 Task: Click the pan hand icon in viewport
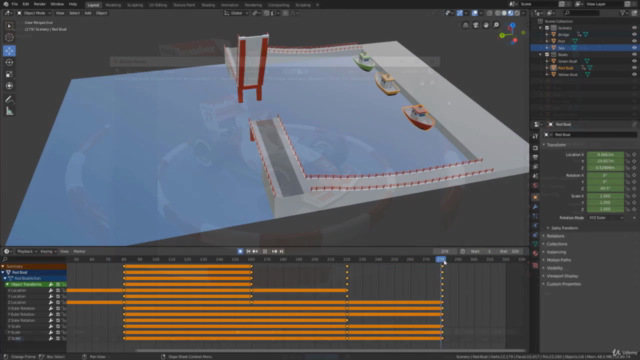486,25
